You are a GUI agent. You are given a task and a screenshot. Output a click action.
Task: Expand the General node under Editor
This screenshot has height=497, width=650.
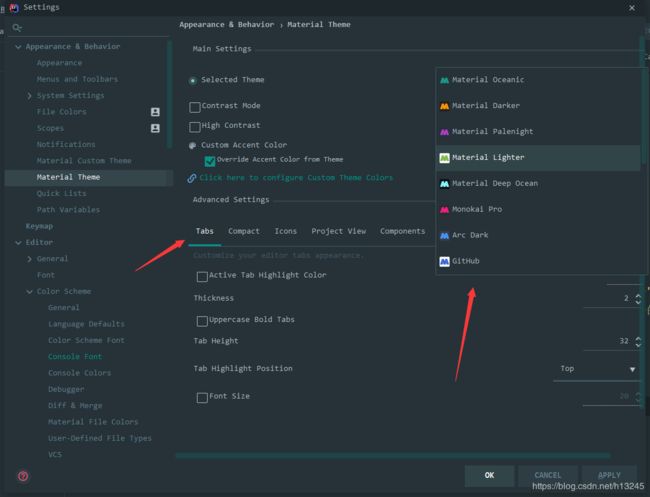coord(29,259)
